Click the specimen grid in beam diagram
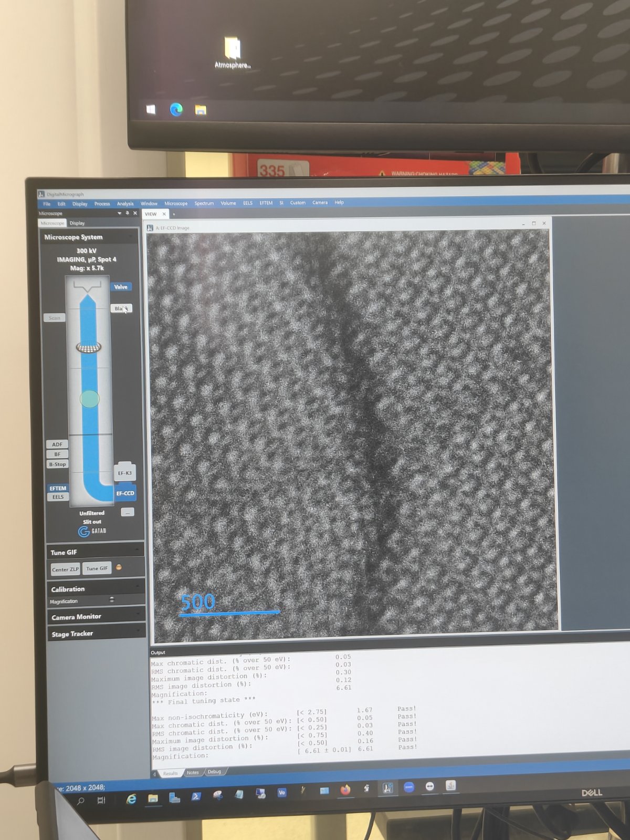 click(89, 347)
